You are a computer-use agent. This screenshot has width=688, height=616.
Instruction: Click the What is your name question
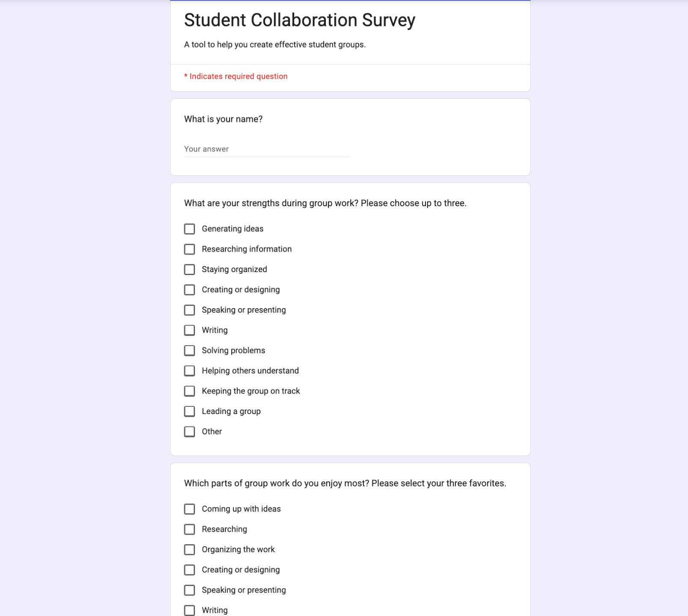pos(223,119)
